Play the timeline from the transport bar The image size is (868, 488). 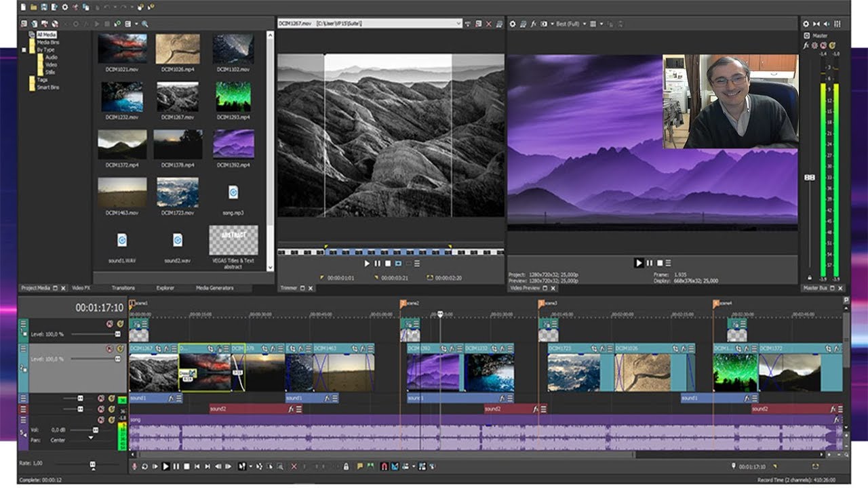pyautogui.click(x=165, y=466)
